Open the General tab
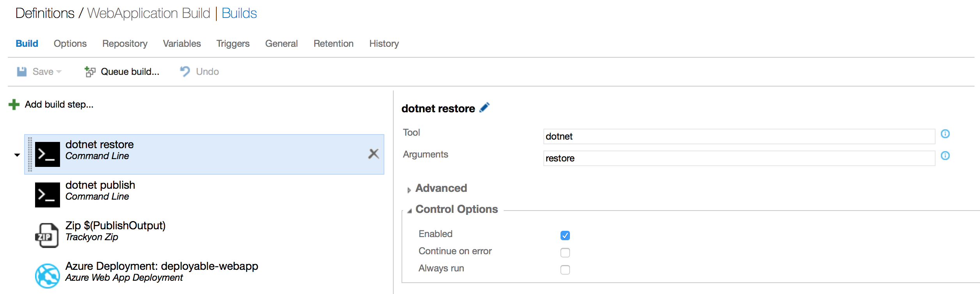The image size is (980, 294). point(281,44)
